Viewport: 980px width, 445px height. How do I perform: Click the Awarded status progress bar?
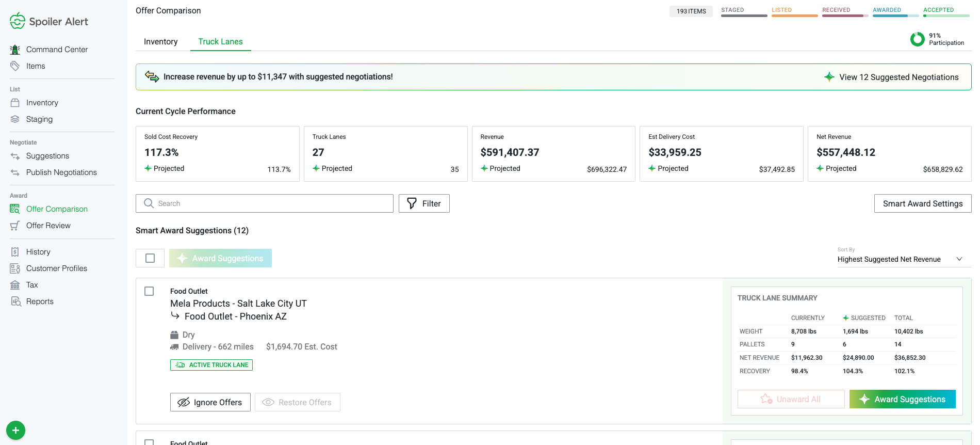[x=895, y=15]
